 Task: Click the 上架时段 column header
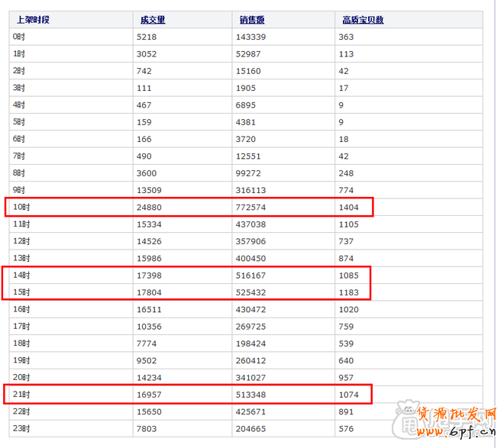click(34, 20)
